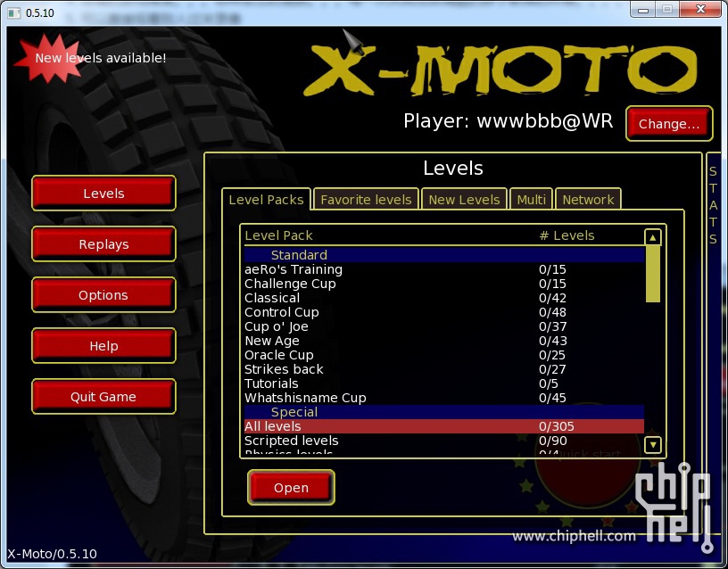Viewport: 728px width, 569px height.
Task: Click the level list scrollbar thumb
Action: pos(653,274)
